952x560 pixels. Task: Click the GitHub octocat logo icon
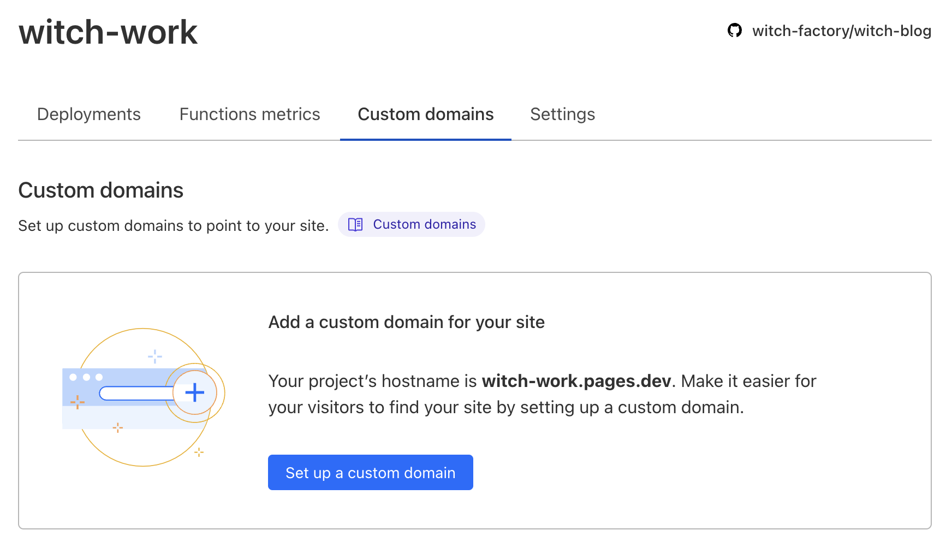coord(735,31)
